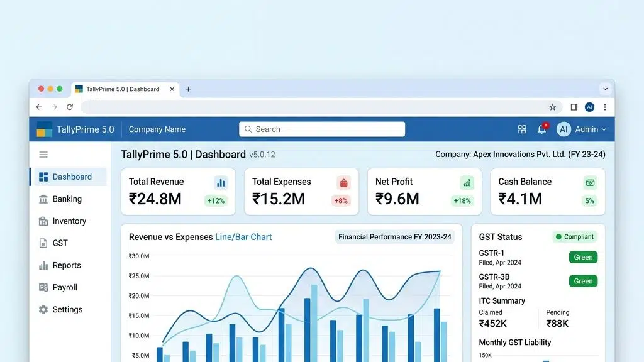Click the bar chart icon on Total Revenue
Screen dimensions: 644x362
(221, 183)
